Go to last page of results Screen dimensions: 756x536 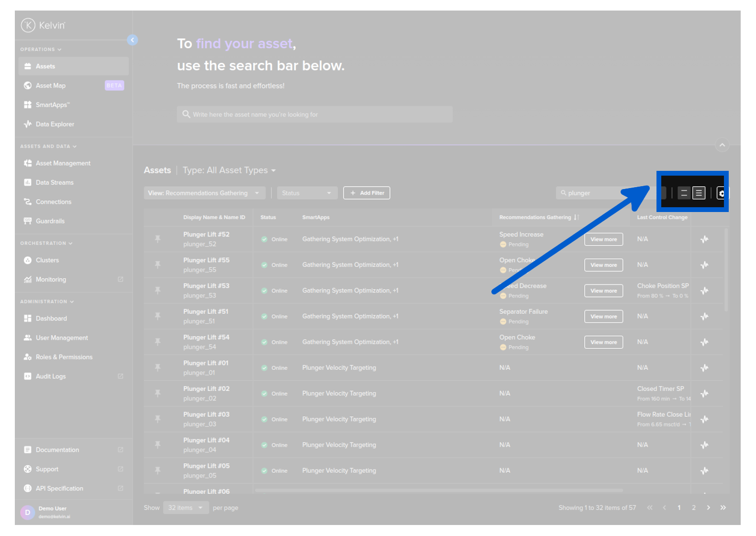pos(723,508)
